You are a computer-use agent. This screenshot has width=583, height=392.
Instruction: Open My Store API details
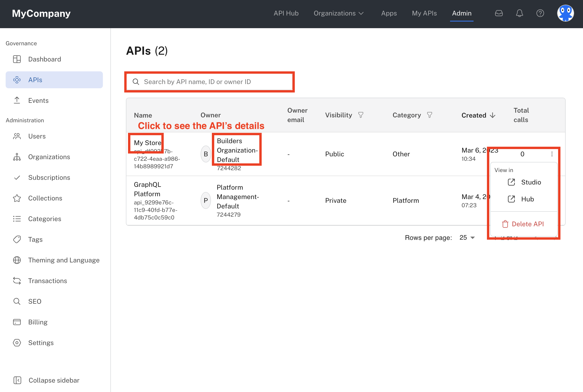(147, 143)
